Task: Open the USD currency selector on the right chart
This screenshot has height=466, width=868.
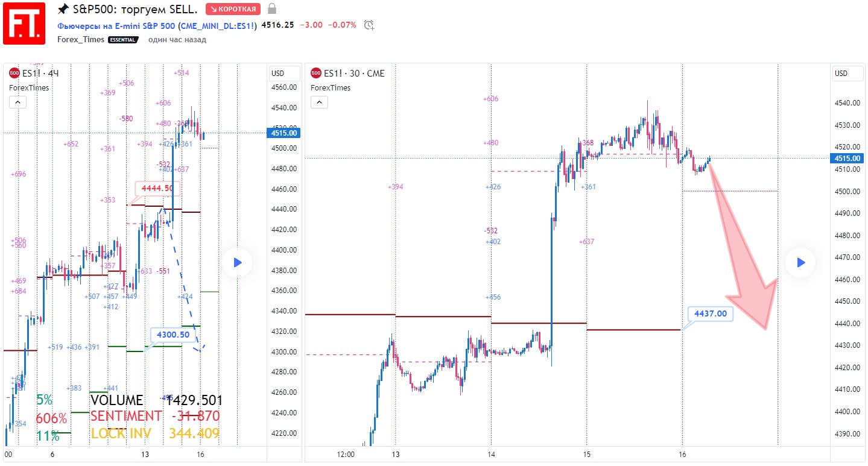Action: [848, 74]
